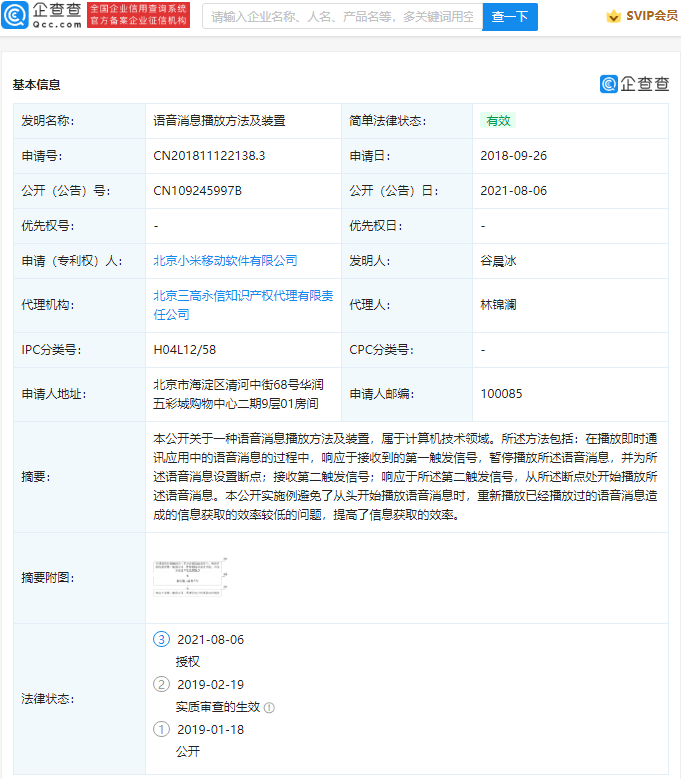Image resolution: width=681 pixels, height=779 pixels.
Task: Click the step 3 circle for 2021-08-06
Action: pyautogui.click(x=161, y=639)
